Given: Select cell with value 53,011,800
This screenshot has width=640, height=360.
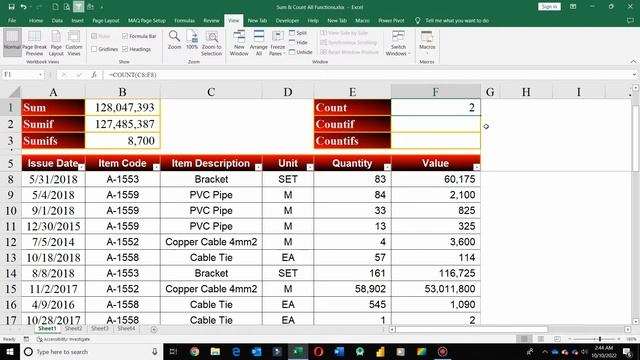Looking at the screenshot, I should pyautogui.click(x=436, y=289).
